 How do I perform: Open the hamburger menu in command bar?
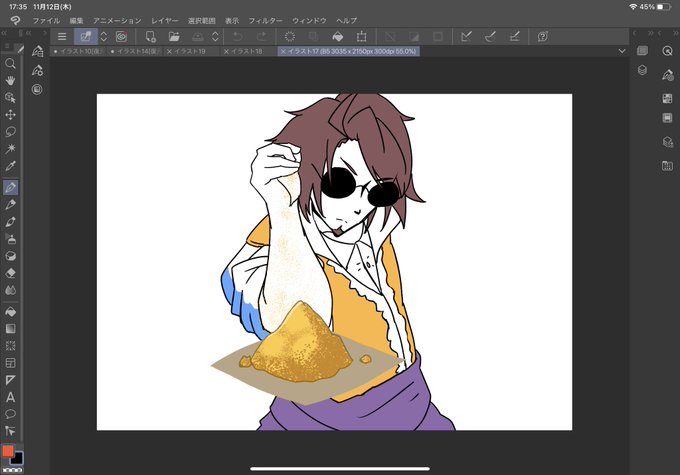[62, 36]
